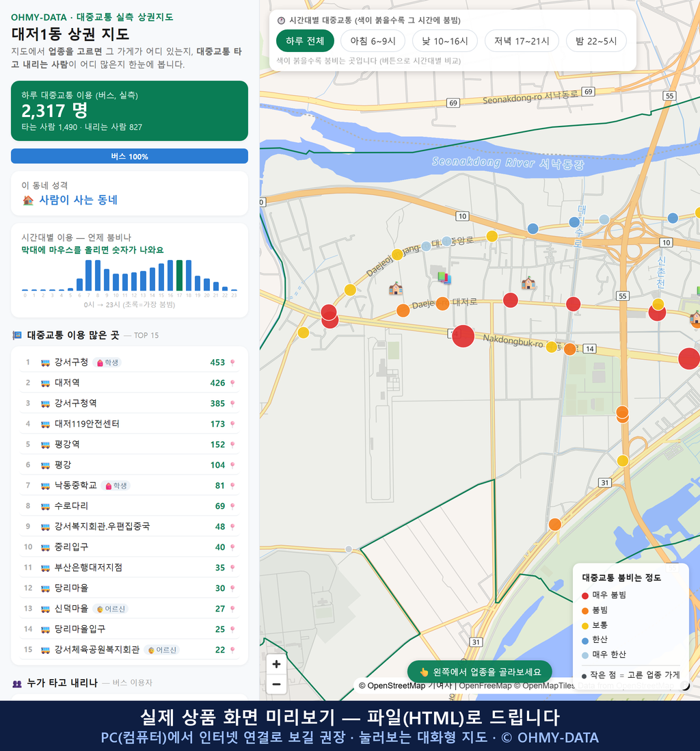
Task: Click the 어르신 tag next to 신덕마을
Action: pyautogui.click(x=111, y=609)
